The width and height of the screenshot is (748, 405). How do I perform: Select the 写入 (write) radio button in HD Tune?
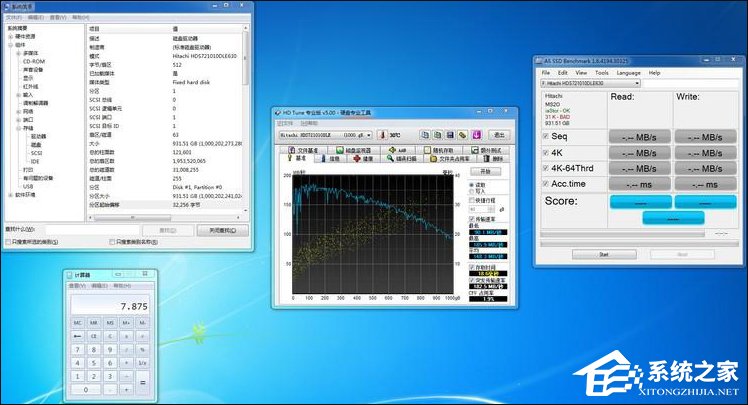pos(473,191)
